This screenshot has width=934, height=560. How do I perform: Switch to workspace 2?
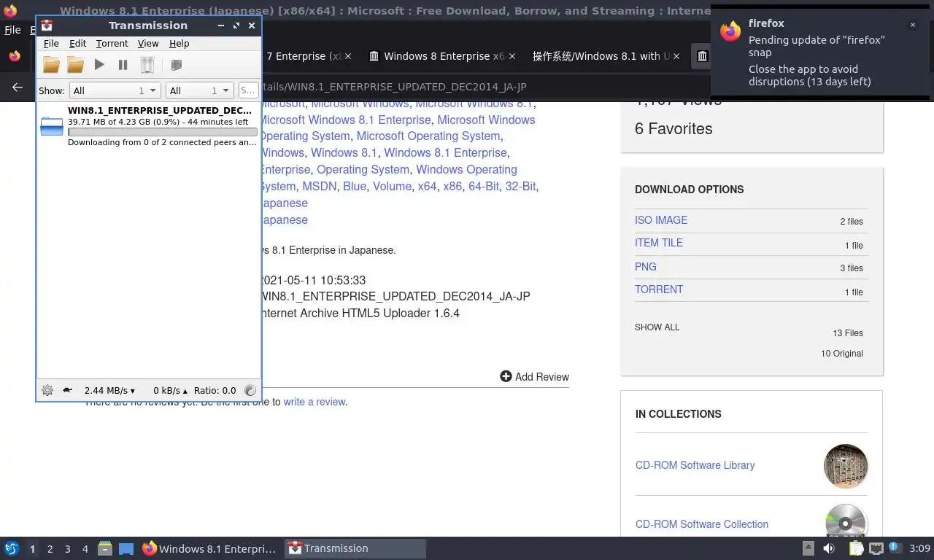pos(50,549)
